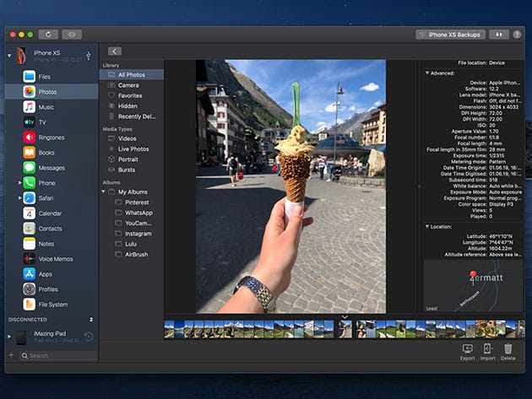Image resolution: width=532 pixels, height=399 pixels.
Task: Open Voice Memos in sidebar
Action: (x=55, y=259)
